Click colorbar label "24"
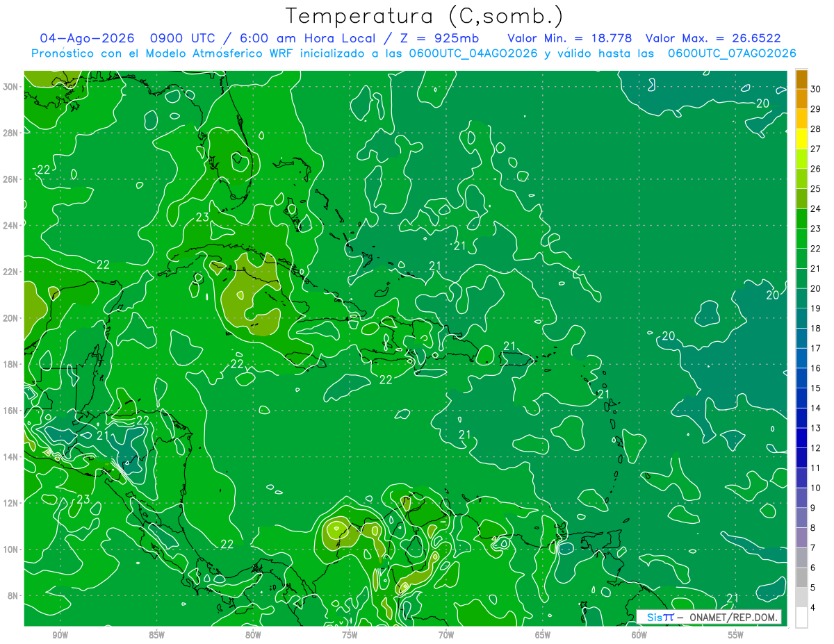This screenshot has height=644, width=834. tap(816, 209)
